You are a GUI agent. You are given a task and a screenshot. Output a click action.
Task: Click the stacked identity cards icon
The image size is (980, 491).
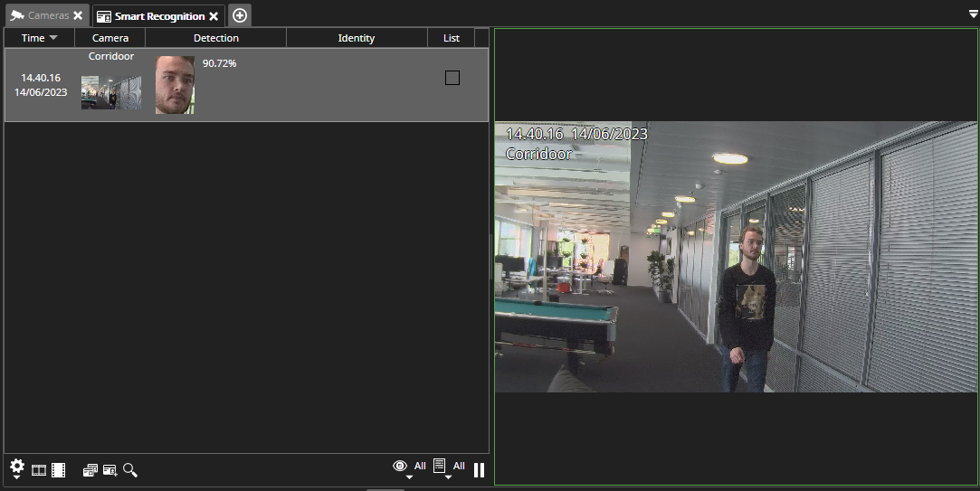90,470
